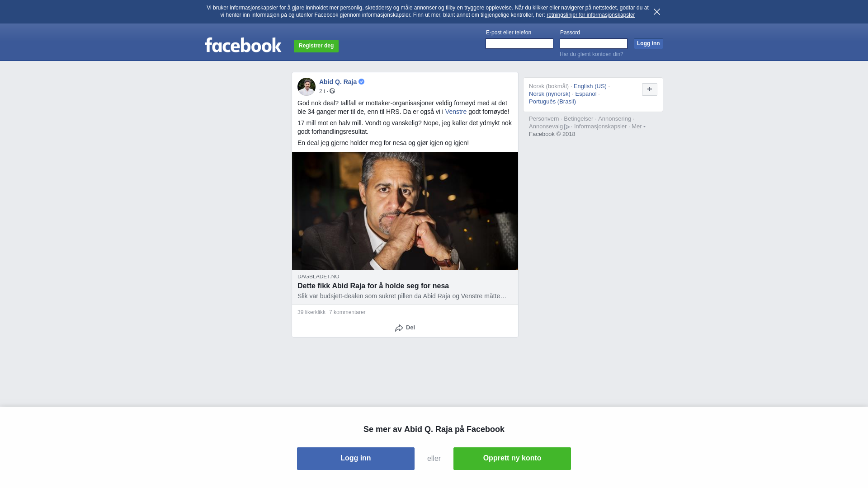Click the verified badge next to Abid Q. Raja
Screen dimensions: 868x488
pos(362,82)
